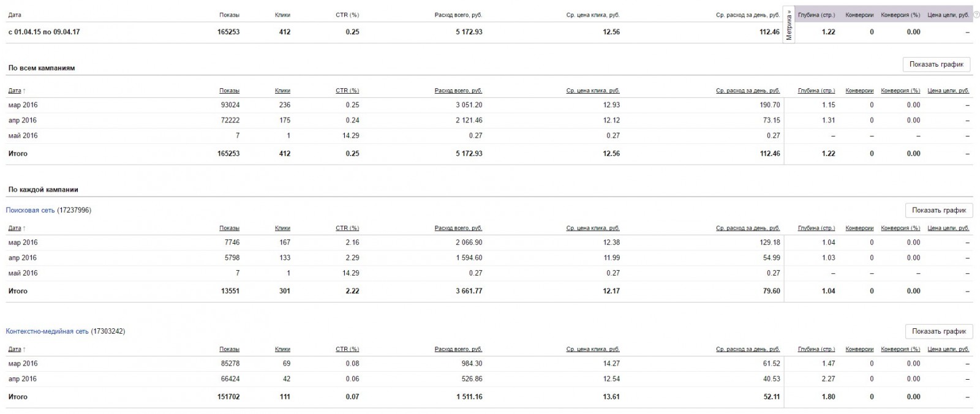Screen dimensions: 980x414
Task: Sort all-campaigns table by Показы
Action: [229, 91]
